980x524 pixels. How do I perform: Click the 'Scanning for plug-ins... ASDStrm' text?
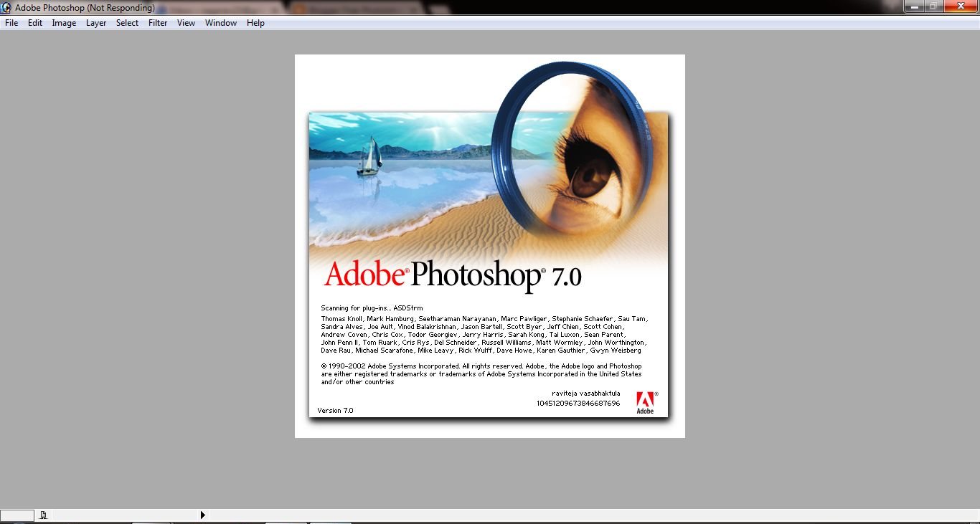pyautogui.click(x=372, y=308)
